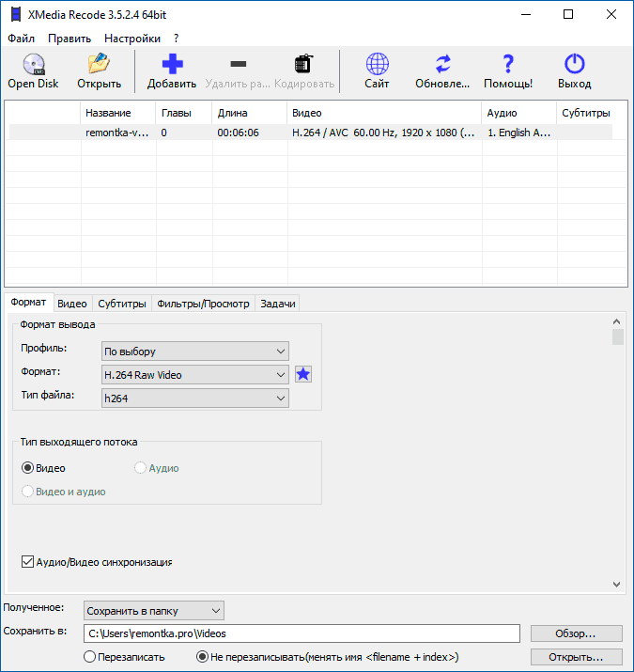This screenshot has height=672, width=634.
Task: Click the Главы column header
Action: pos(183,113)
